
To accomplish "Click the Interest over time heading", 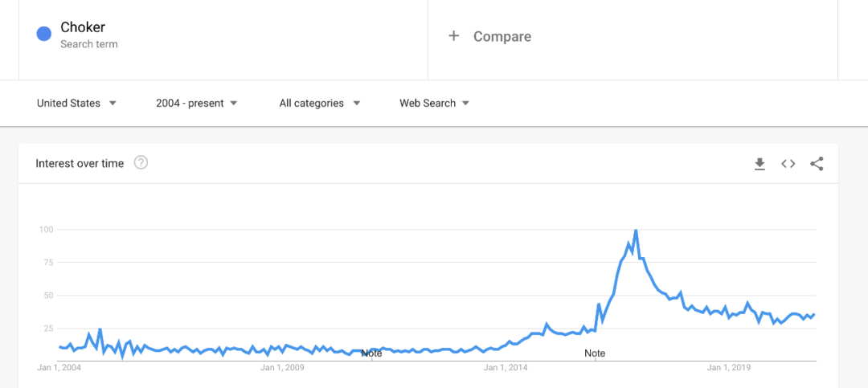I will click(80, 163).
